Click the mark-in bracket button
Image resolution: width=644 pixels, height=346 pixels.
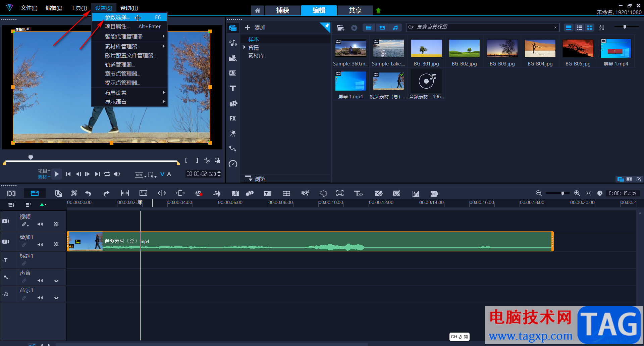186,160
